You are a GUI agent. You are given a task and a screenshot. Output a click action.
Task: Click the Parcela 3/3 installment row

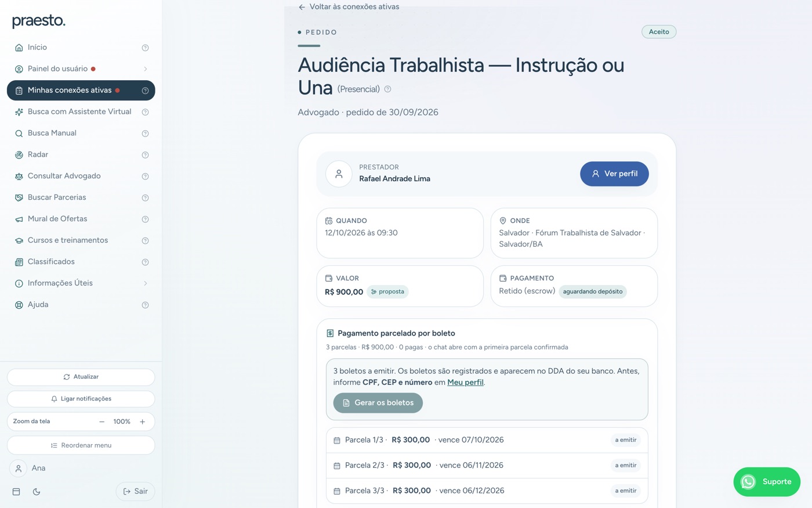(x=487, y=491)
